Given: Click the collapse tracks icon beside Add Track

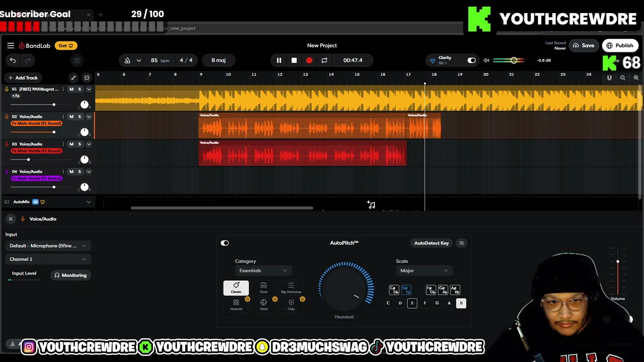Looking at the screenshot, I should point(87,77).
